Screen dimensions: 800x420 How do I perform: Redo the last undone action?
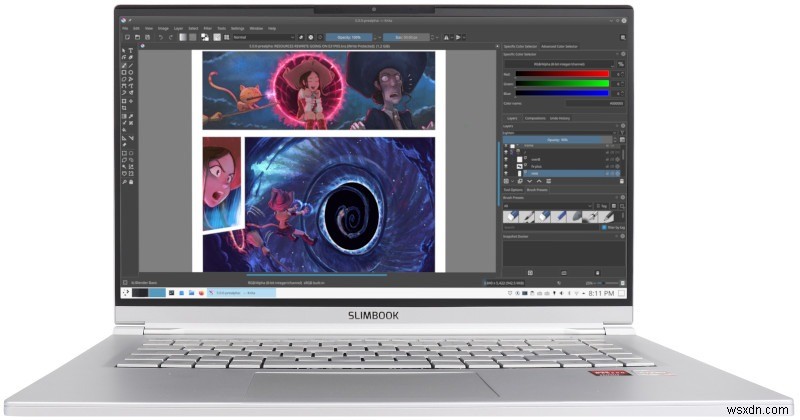tap(170, 37)
